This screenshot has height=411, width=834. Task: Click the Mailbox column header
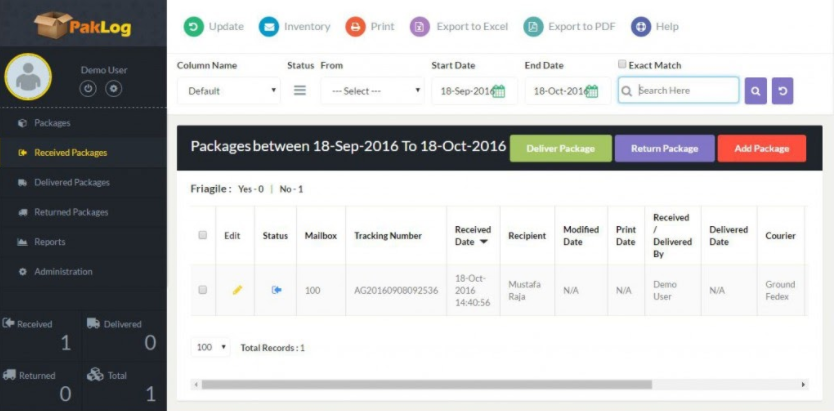[321, 236]
